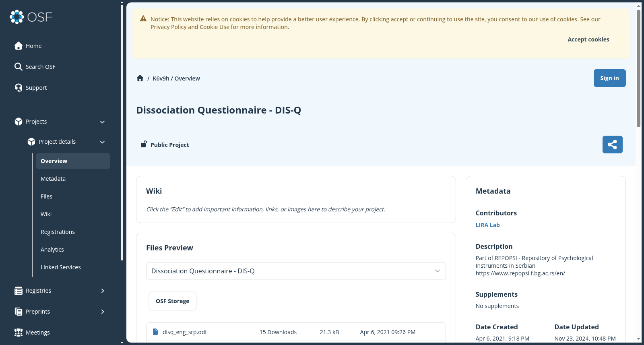
Task: Click the disq_eng_srp.odt file icon
Action: point(155,332)
